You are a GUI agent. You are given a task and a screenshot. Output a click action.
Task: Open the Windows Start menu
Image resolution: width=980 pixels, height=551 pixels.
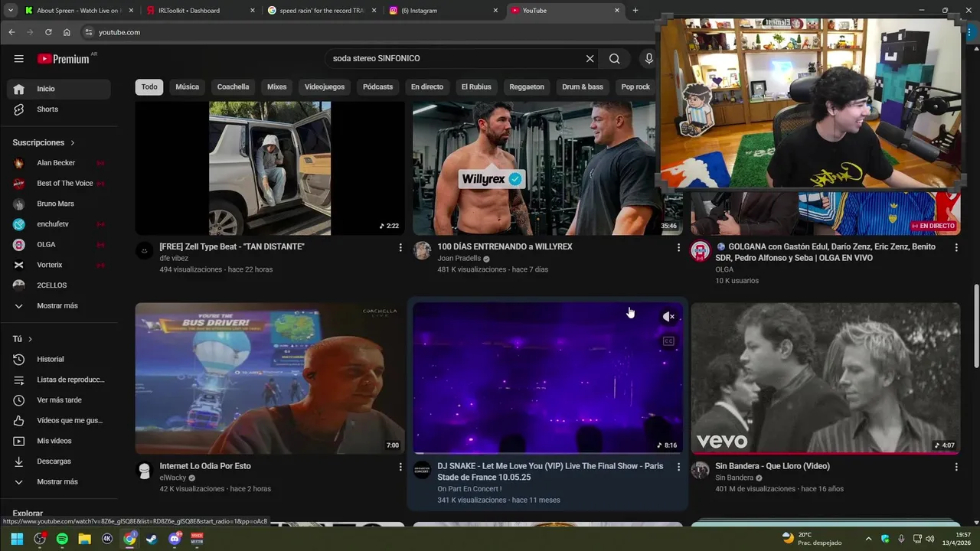coord(17,539)
